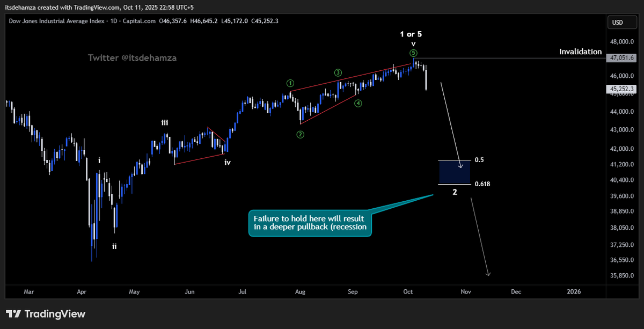Select the 'ii' wave label near April low
Viewport: 644px width, 329px height.
(x=114, y=246)
